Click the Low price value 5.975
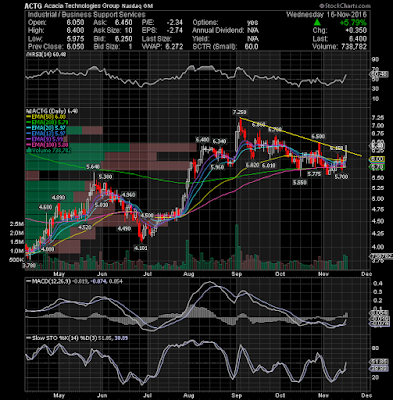This screenshot has width=393, height=400. pos(75,39)
